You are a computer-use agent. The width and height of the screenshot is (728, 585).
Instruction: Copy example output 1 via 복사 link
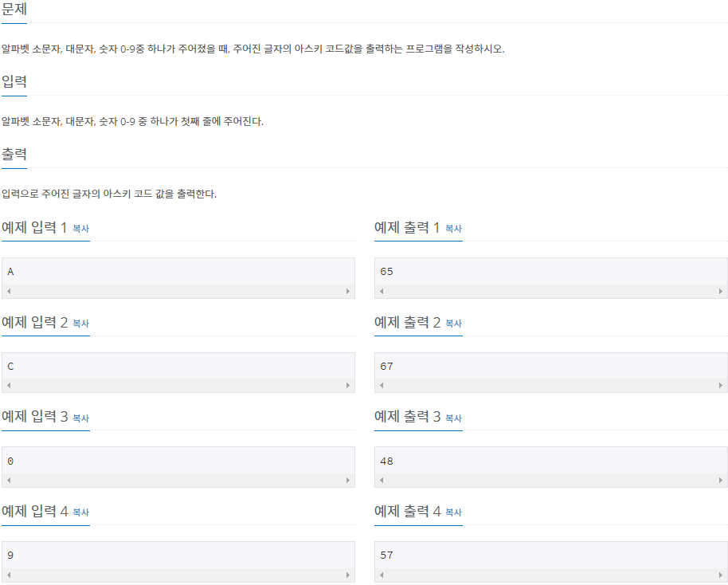click(454, 229)
